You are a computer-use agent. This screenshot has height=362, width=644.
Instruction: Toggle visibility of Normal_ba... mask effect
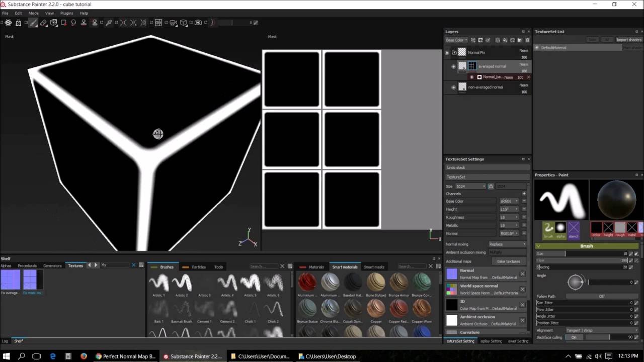point(471,77)
